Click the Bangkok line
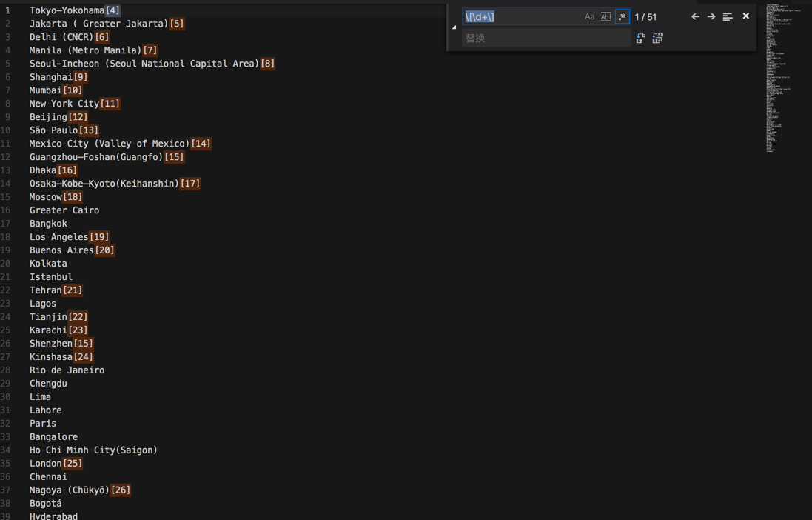The width and height of the screenshot is (812, 520). pyautogui.click(x=48, y=224)
